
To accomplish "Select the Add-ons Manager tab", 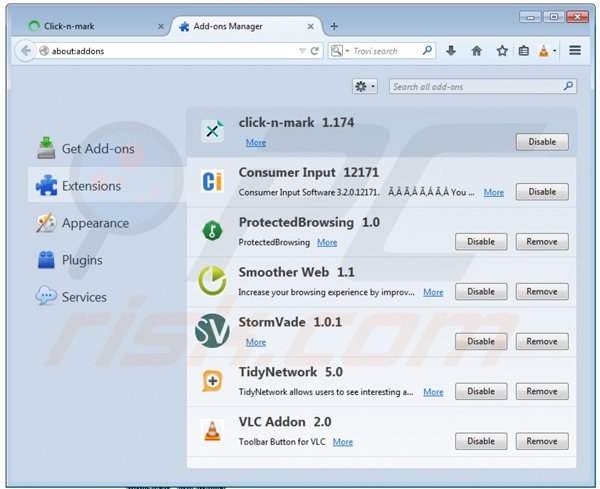I will click(x=247, y=26).
